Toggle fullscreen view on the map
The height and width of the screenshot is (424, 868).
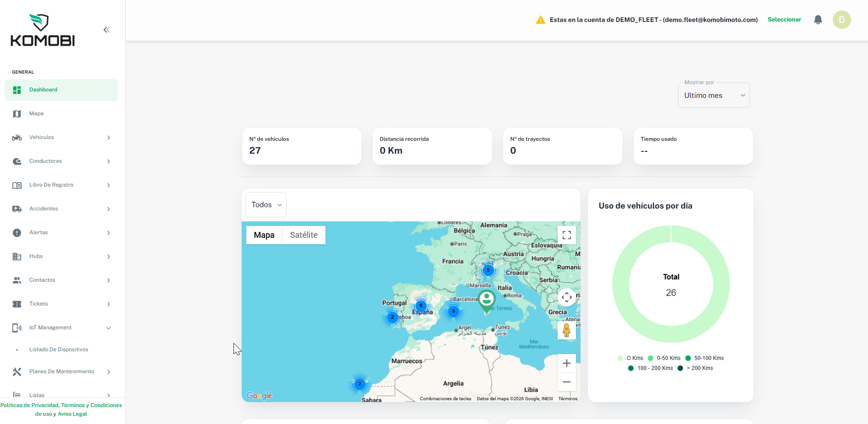pyautogui.click(x=567, y=235)
